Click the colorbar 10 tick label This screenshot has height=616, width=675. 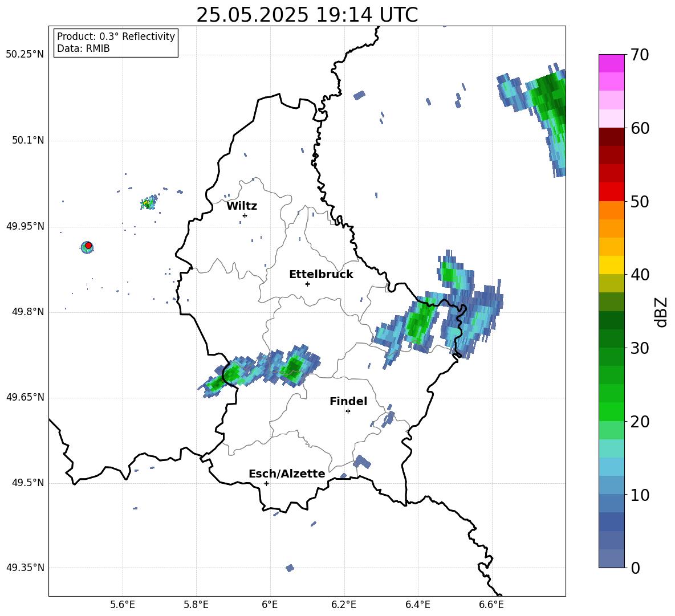click(640, 495)
